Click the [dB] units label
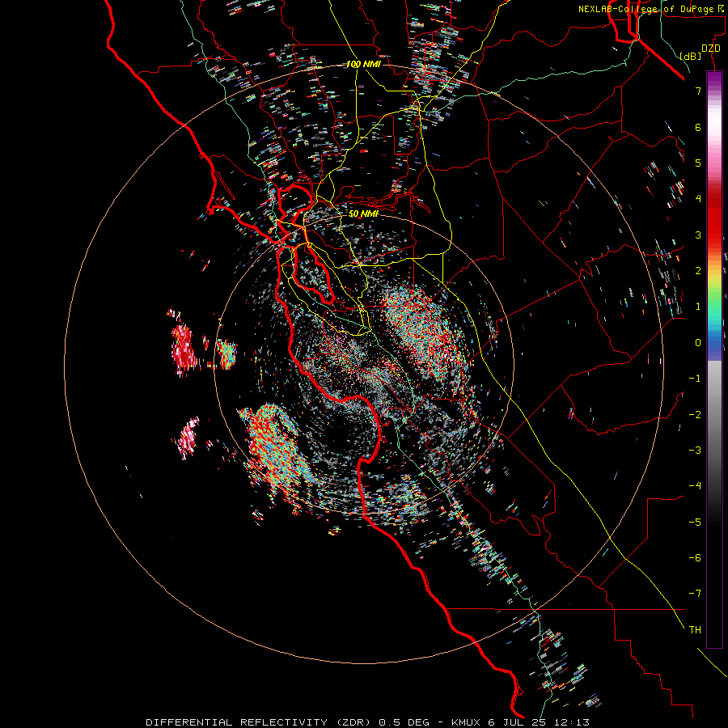The width and height of the screenshot is (728, 728). 690,56
